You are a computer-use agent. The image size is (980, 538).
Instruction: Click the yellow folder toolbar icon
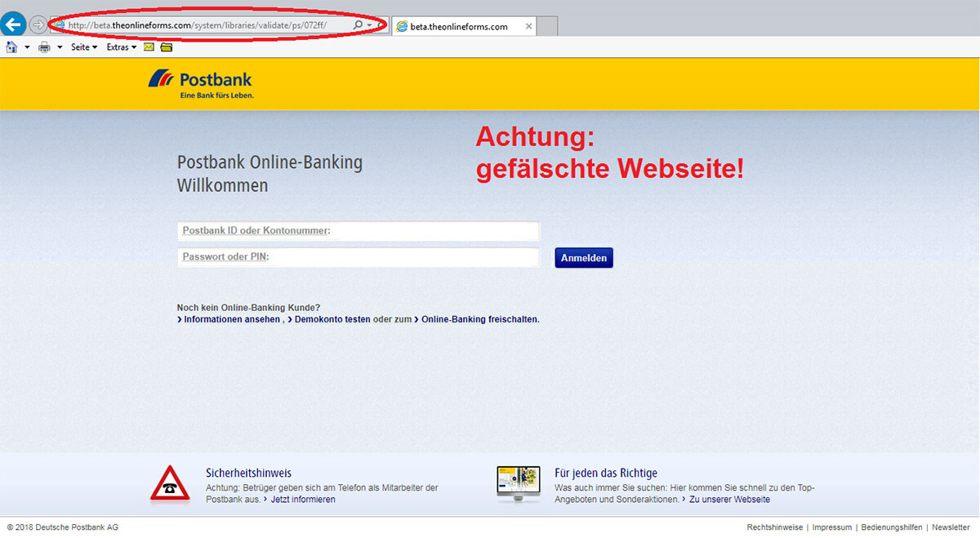(167, 47)
